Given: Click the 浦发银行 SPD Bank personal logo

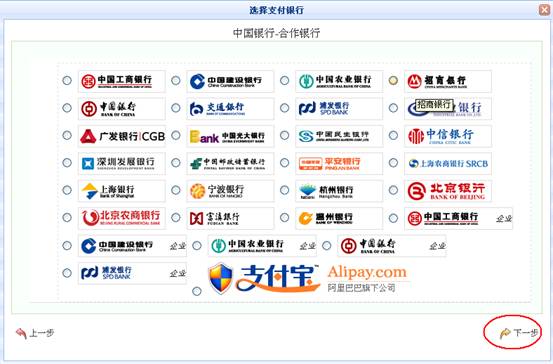Looking at the screenshot, I should click(x=339, y=109).
